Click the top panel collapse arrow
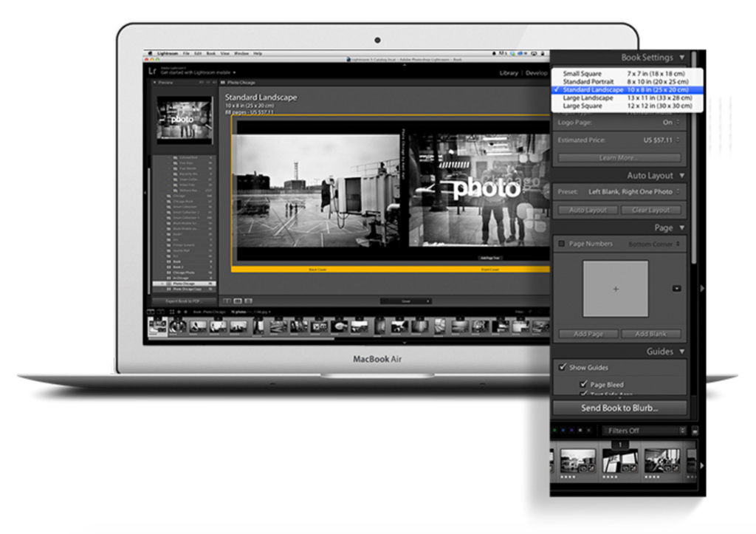Viewport: 756px width, 534px height. click(x=404, y=65)
